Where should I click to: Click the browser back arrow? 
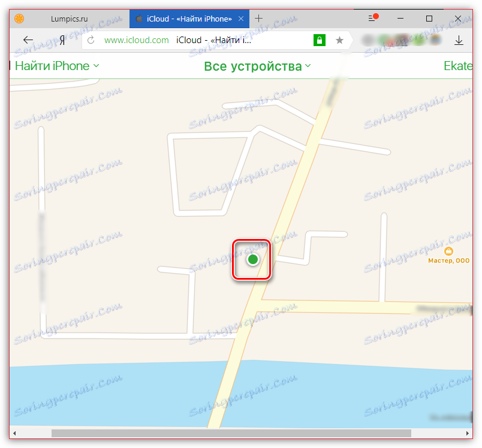click(x=28, y=40)
